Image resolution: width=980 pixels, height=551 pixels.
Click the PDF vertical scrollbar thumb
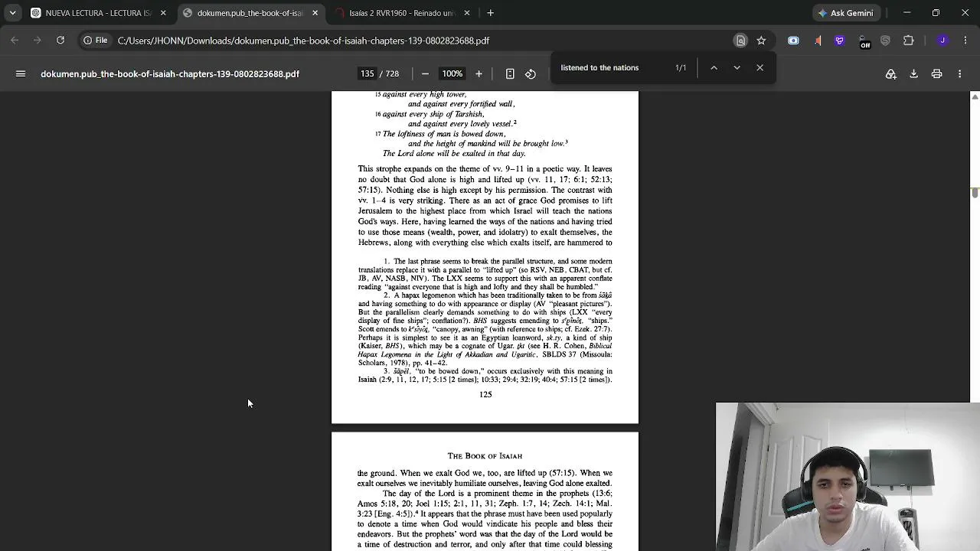(x=975, y=191)
